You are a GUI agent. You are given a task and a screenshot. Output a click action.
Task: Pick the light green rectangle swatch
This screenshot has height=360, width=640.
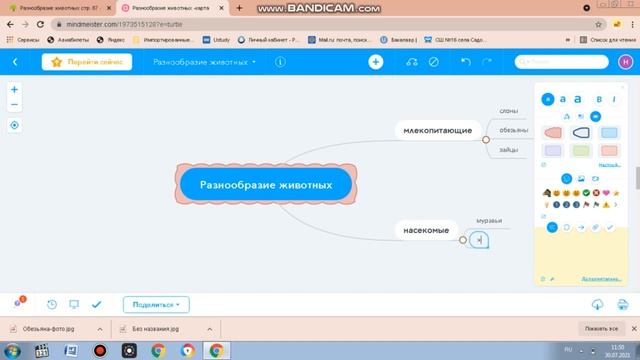click(581, 151)
